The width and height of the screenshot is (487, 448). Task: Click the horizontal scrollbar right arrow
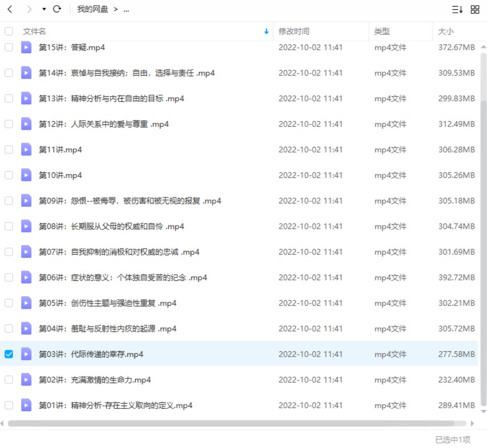pos(472,423)
